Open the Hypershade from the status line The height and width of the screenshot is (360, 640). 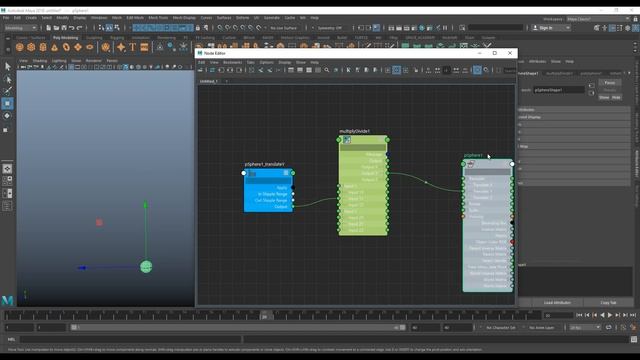pyautogui.click(x=422, y=28)
